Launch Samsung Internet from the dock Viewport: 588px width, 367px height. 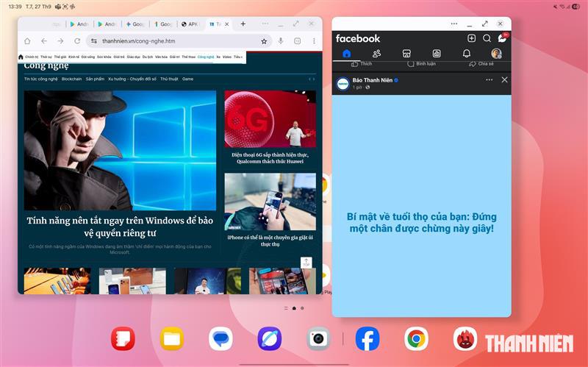point(269,339)
